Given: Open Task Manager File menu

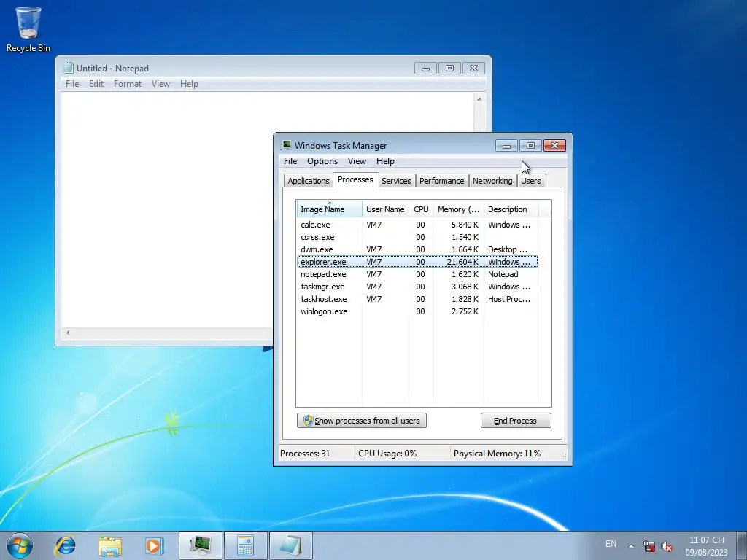Looking at the screenshot, I should click(x=290, y=161).
